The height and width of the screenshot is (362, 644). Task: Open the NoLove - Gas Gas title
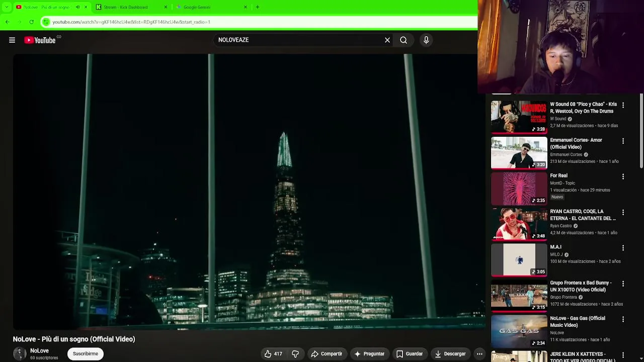tap(578, 322)
